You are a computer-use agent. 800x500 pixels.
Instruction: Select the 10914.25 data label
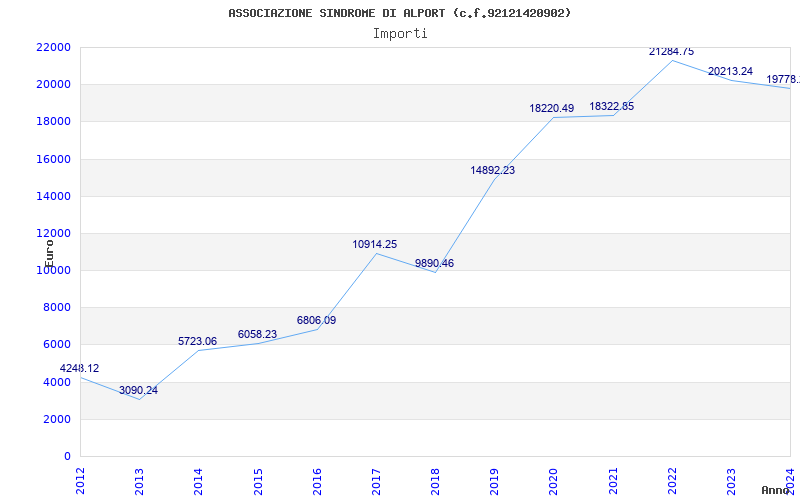pyautogui.click(x=374, y=244)
